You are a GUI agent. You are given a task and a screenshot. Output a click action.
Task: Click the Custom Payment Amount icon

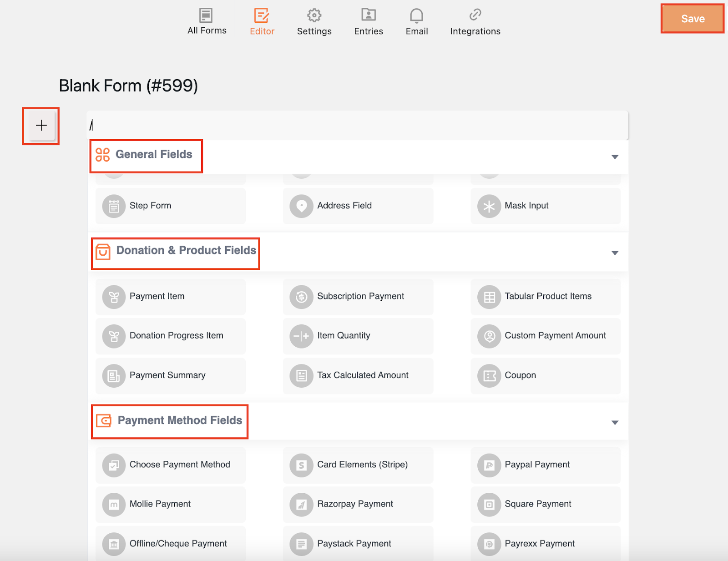coord(489,336)
